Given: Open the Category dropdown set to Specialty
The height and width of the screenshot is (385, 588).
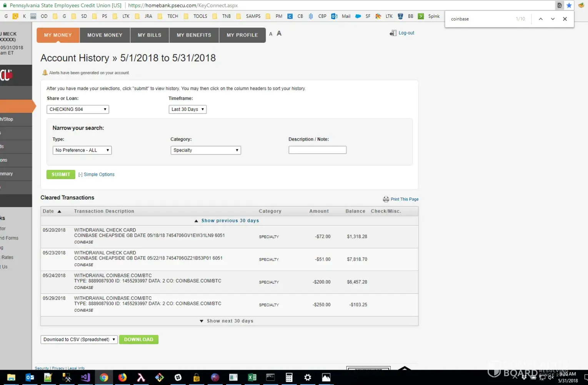Looking at the screenshot, I should pos(206,150).
